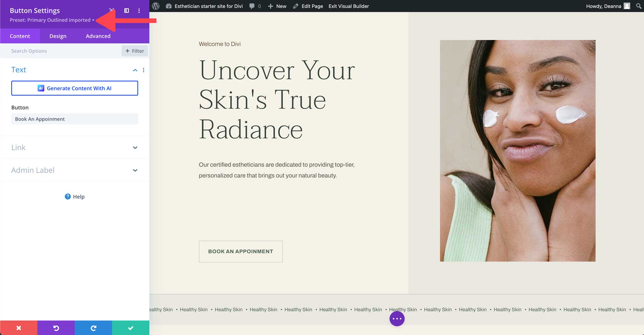
Task: Edit the Book An Appoinment button text field
Action: coord(74,119)
